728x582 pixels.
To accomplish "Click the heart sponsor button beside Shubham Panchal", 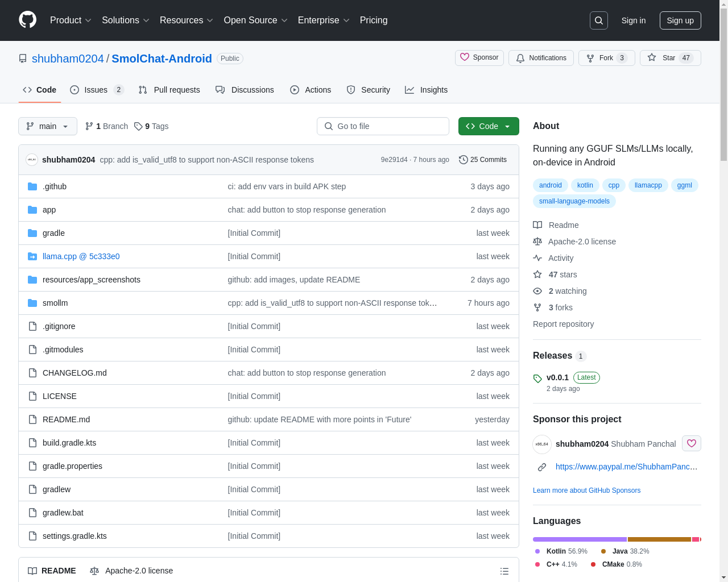I will 692,443.
